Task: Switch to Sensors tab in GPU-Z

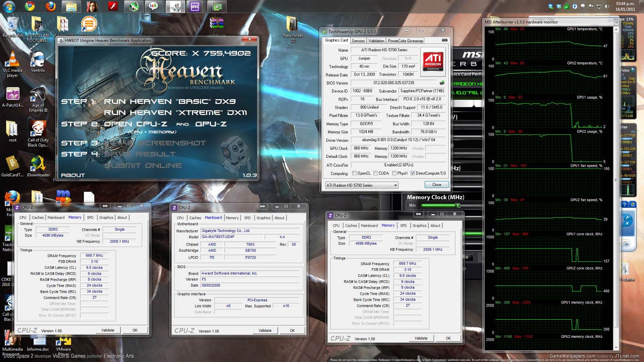Action: click(x=358, y=41)
